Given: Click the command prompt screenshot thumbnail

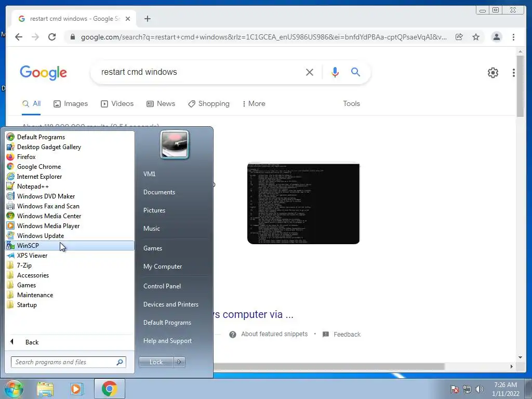Looking at the screenshot, I should [303, 204].
